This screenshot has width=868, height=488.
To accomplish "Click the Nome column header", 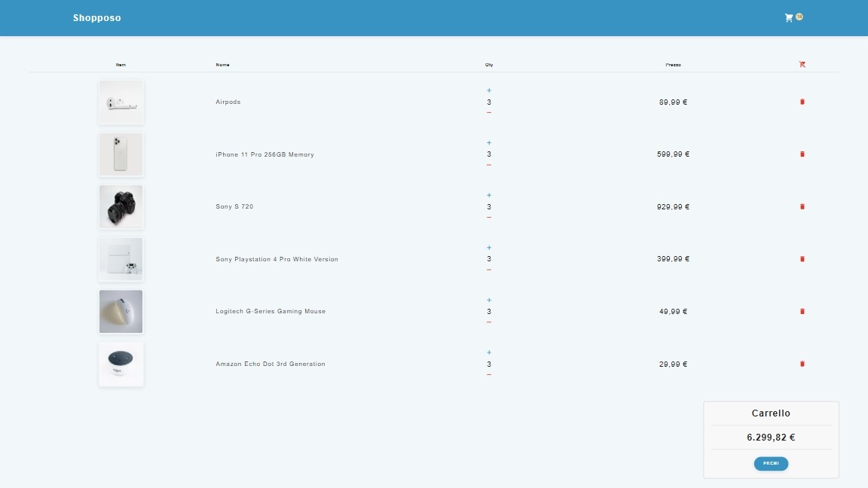I will point(222,65).
